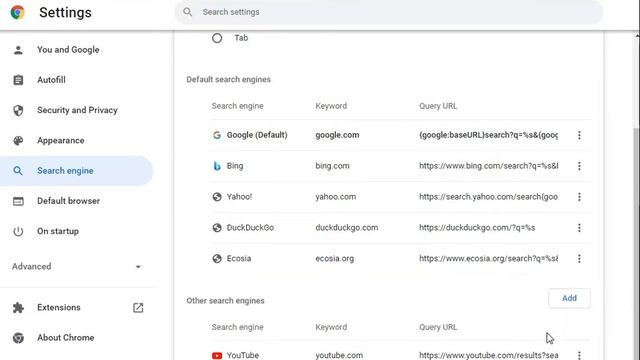Image resolution: width=640 pixels, height=360 pixels.
Task: Click the Chrome icon beside About Chrome
Action: pos(18,338)
